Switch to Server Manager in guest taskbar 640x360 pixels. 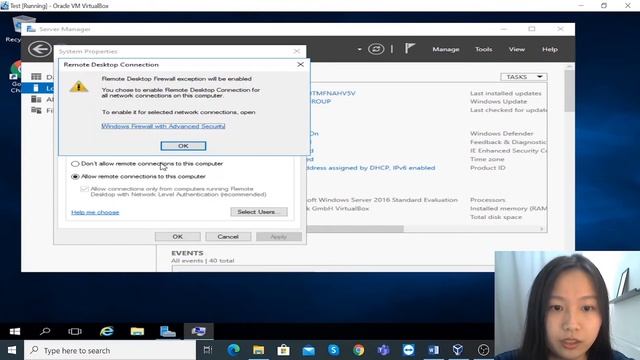pyautogui.click(x=168, y=331)
